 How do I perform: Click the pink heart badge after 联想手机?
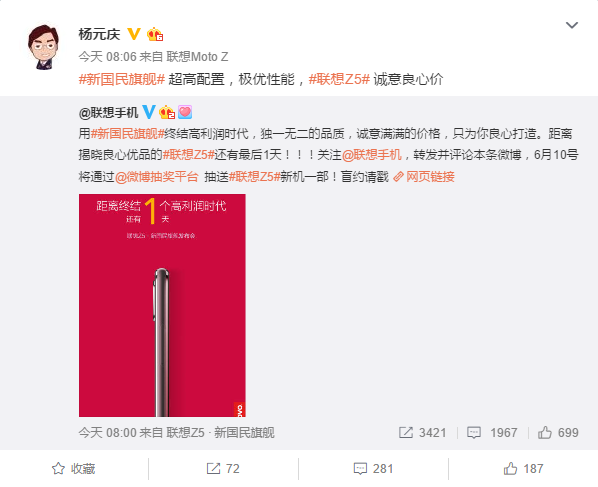point(185,112)
